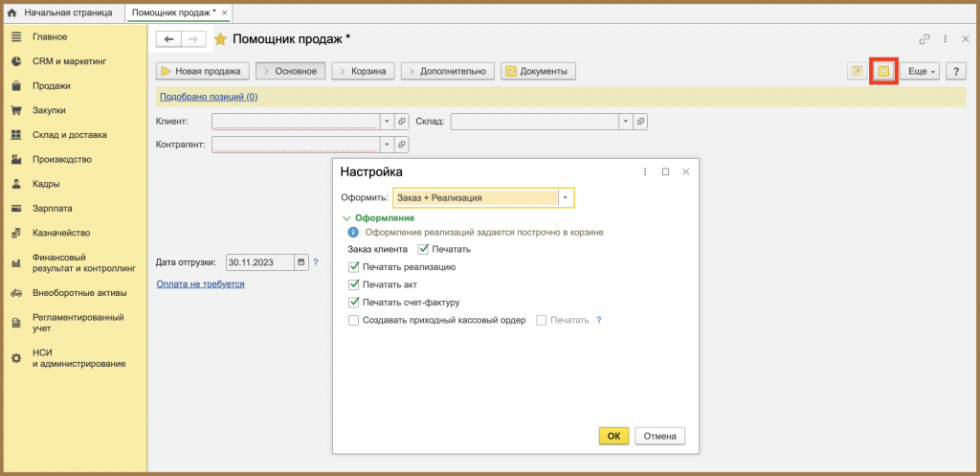Screen dimensions: 980x476
Task: Open the Клиент field's open-form icon
Action: point(402,122)
